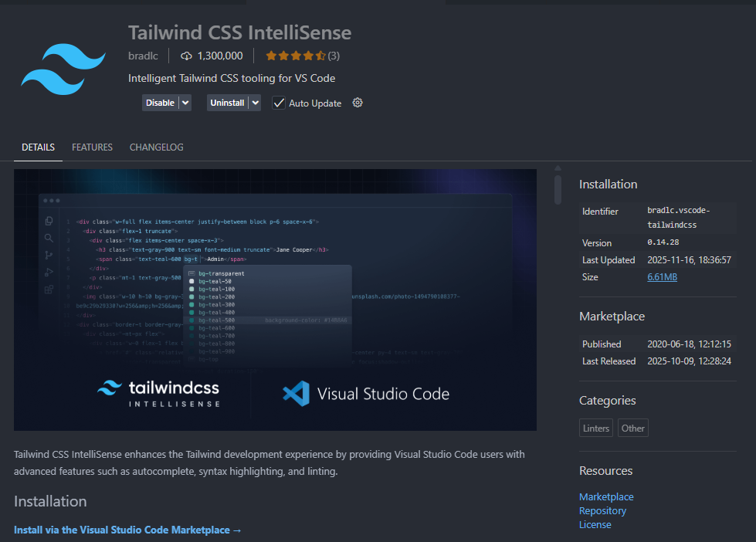Click the Resources heading in the sidebar
The width and height of the screenshot is (756, 542).
point(605,471)
